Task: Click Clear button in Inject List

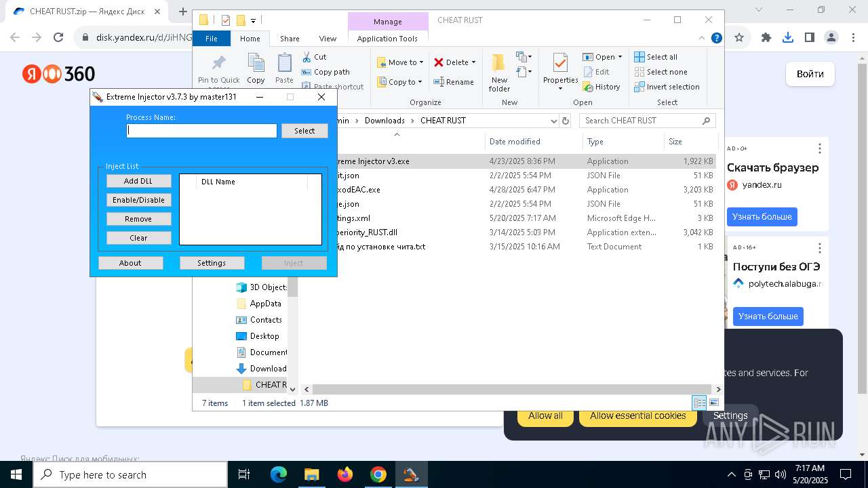Action: (138, 238)
